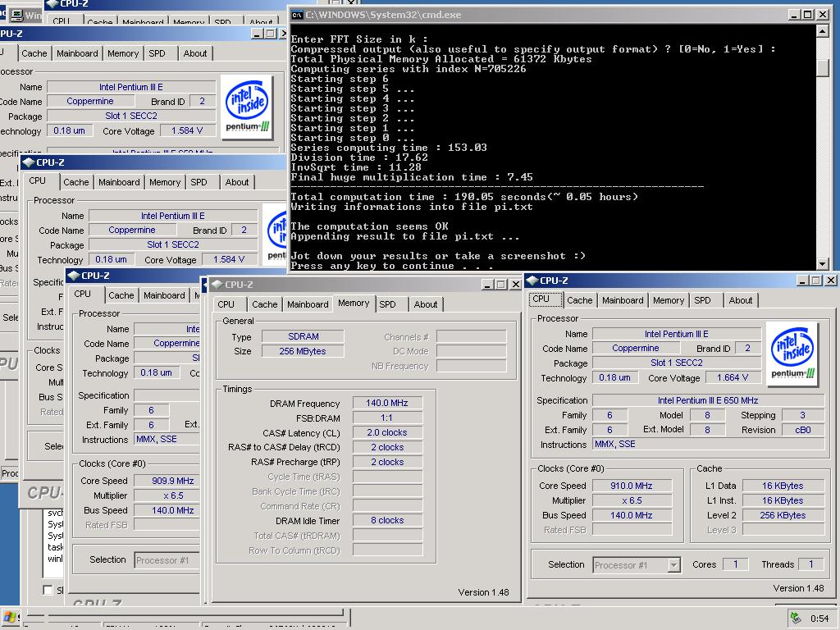
Task: Click the Intel Inside Pentium III logo in the 1.664 V window
Action: coord(792,353)
